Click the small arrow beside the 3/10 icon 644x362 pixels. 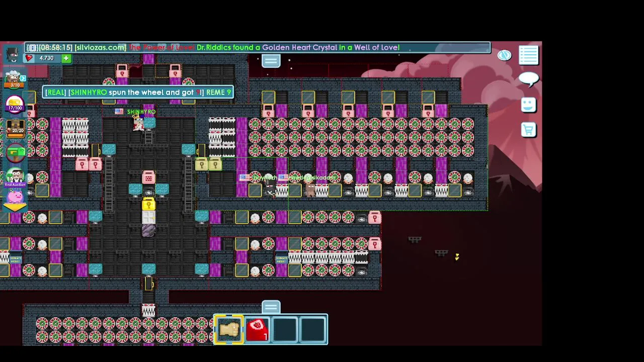(x=23, y=78)
